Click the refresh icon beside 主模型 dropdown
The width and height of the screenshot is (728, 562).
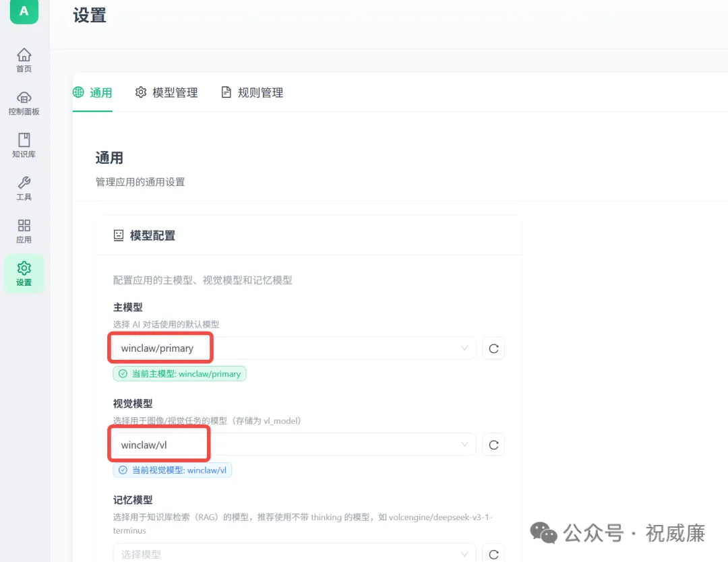(x=493, y=348)
